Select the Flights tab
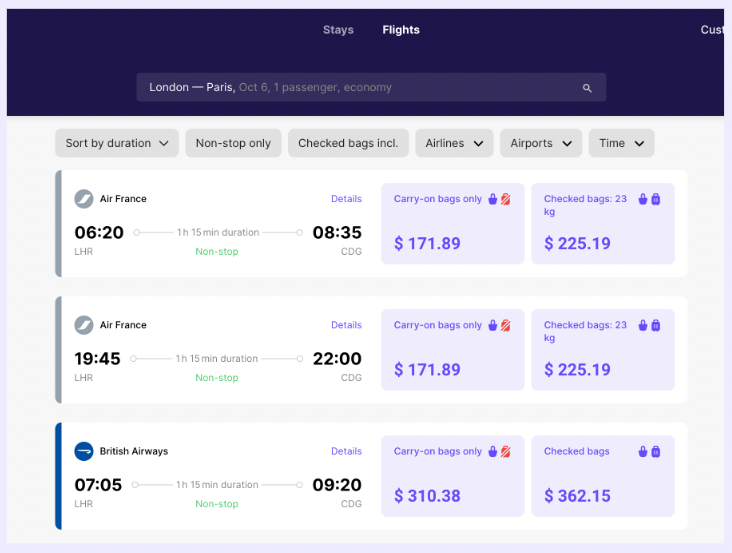The height and width of the screenshot is (553, 732). tap(401, 30)
